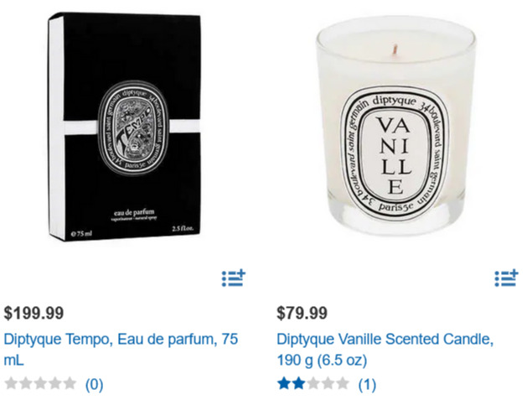532x405 pixels.
Task: Click the last gray star of Vanille rating
Action: 342,383
